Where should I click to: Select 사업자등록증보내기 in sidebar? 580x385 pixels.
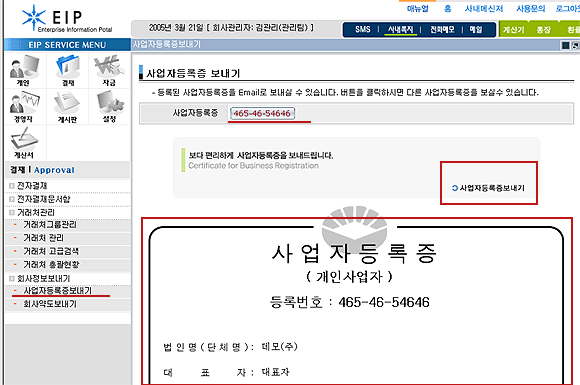tap(57, 291)
